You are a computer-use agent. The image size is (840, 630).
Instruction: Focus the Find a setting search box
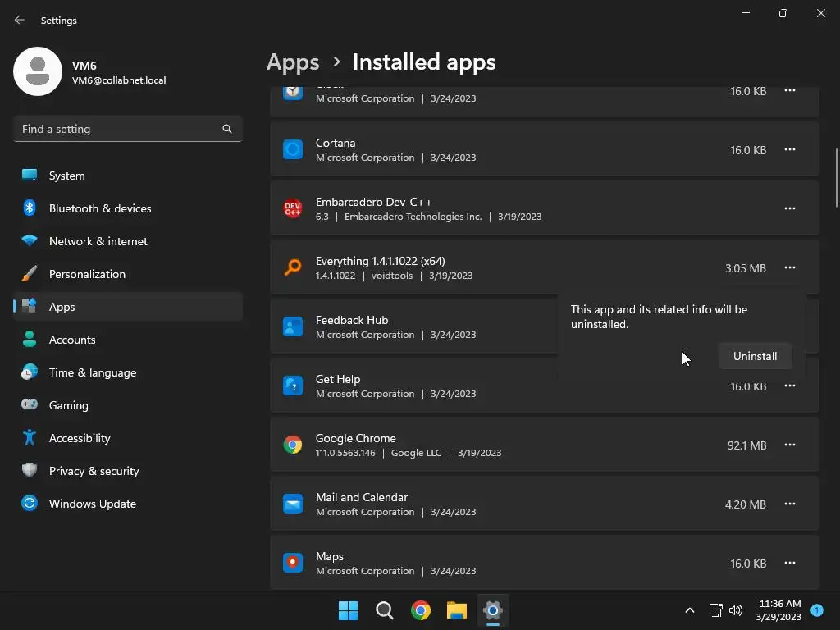click(119, 129)
